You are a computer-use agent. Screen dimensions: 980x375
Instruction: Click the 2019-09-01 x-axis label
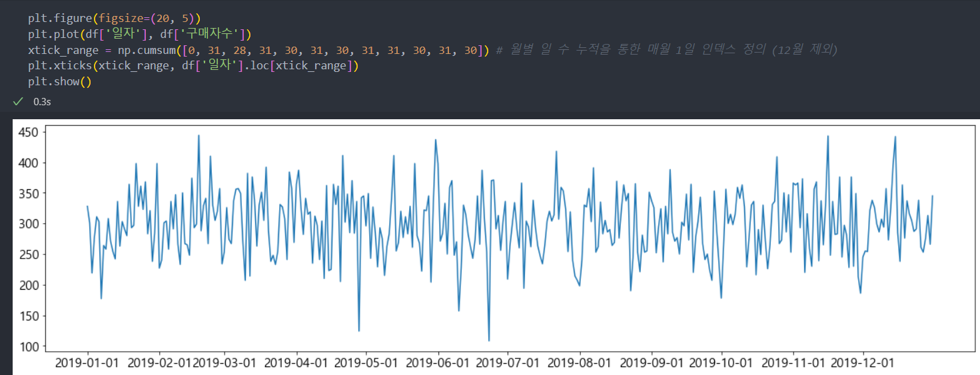652,362
